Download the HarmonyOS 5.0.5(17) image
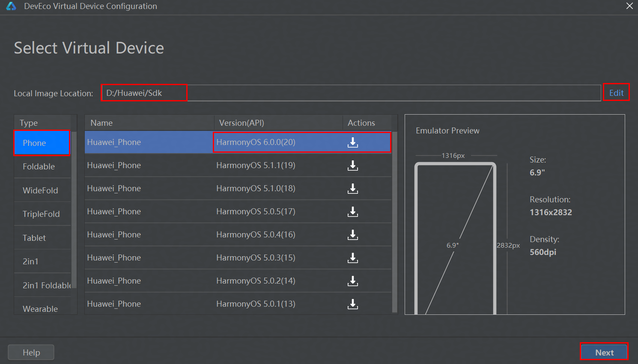The width and height of the screenshot is (638, 364). pos(353,212)
